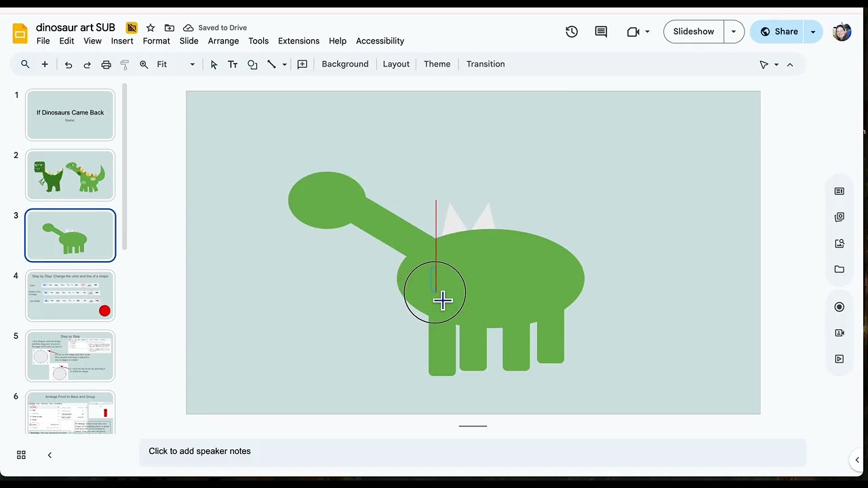Hide the menus with up chevron

pyautogui.click(x=790, y=64)
